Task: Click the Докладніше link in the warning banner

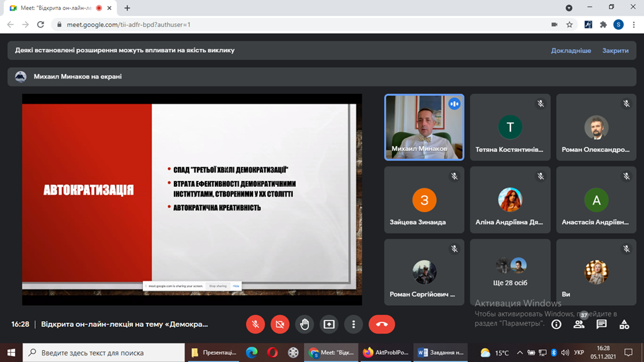Action: click(x=571, y=50)
